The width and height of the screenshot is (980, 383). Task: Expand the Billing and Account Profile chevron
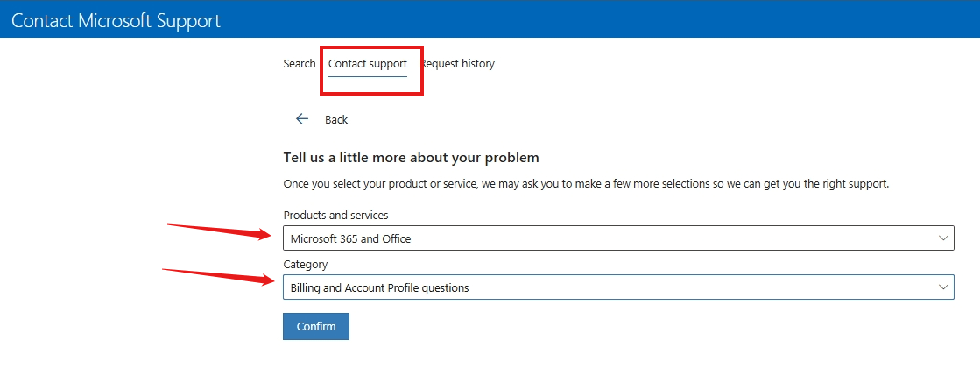pos(942,287)
